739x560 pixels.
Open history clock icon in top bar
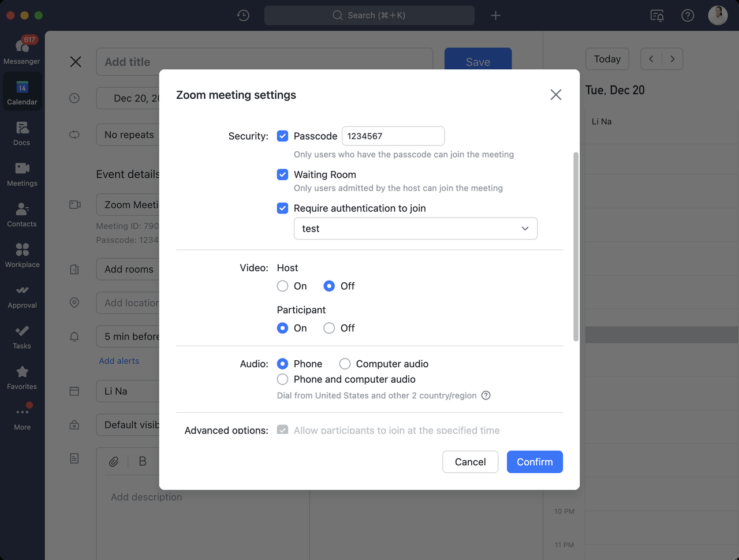pos(243,16)
